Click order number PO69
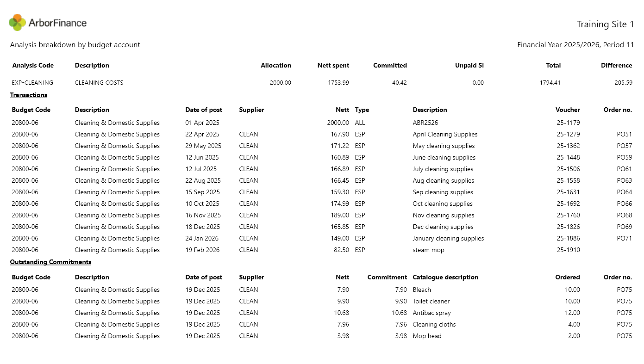Image resolution: width=644 pixels, height=364 pixels. [x=625, y=227]
